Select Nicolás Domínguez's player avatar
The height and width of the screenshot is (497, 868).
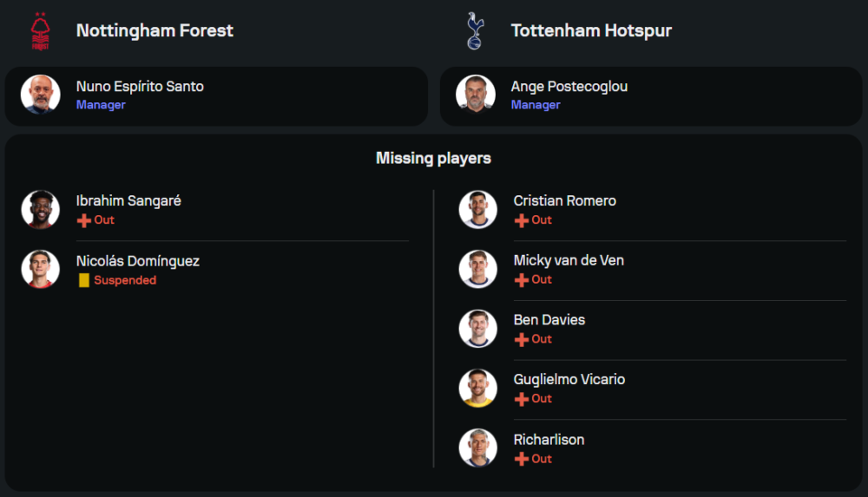(41, 269)
